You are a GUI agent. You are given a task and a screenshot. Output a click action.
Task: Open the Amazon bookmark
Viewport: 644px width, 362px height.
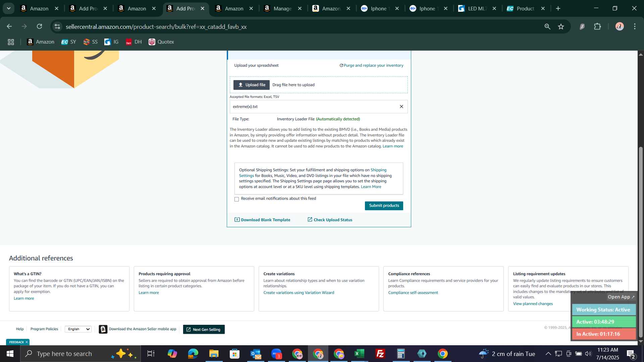tap(41, 42)
